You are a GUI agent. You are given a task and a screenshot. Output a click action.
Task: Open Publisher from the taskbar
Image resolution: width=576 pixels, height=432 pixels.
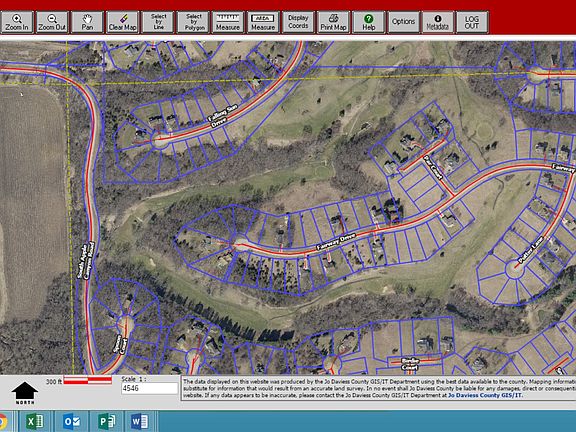coord(107,421)
